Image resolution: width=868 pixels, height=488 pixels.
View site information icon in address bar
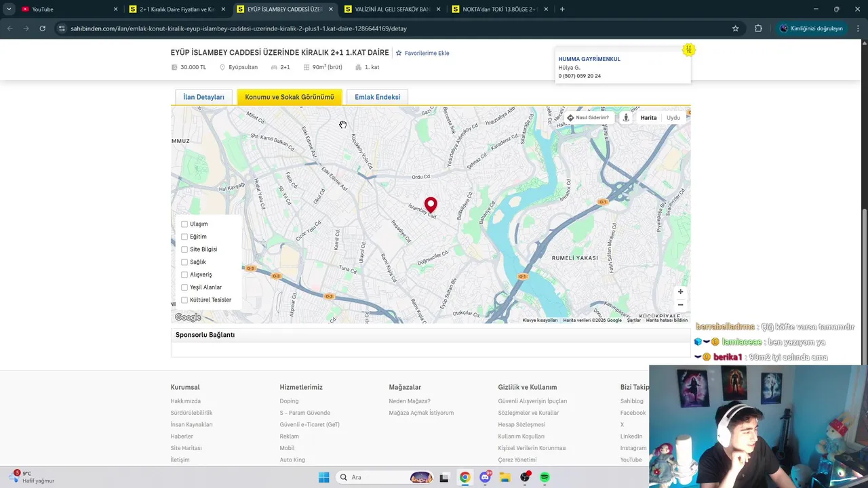(62, 28)
